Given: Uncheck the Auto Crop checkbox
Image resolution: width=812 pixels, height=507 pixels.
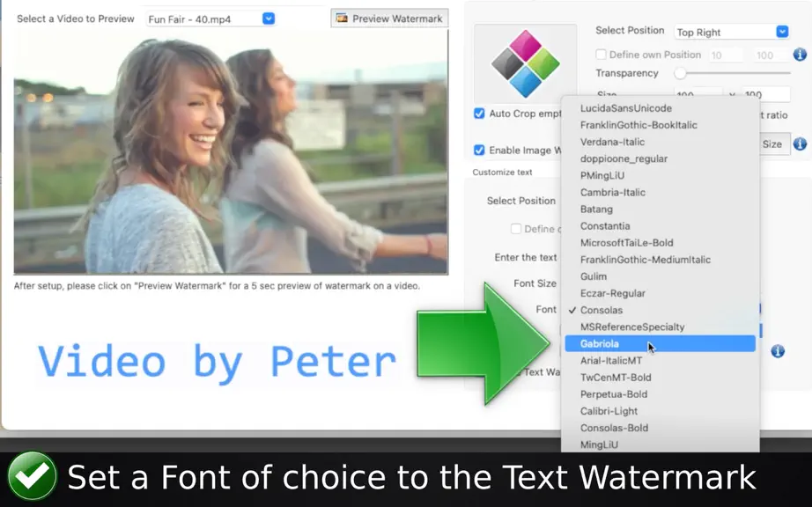Looking at the screenshot, I should click(479, 114).
